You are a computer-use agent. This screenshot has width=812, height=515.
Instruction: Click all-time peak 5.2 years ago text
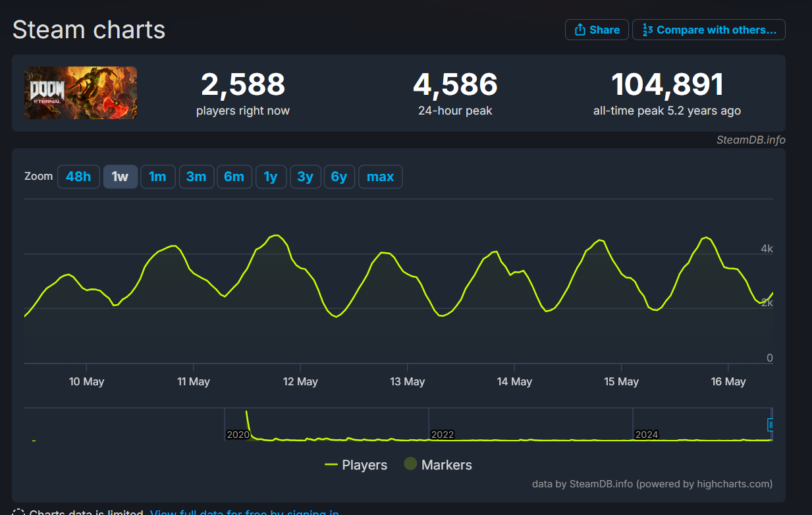click(x=667, y=111)
